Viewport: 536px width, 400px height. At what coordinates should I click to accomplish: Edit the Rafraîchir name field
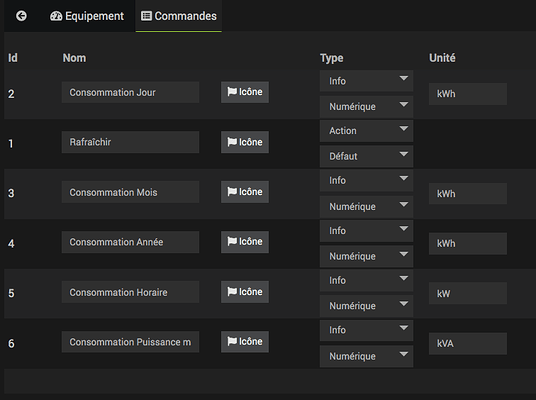pos(130,142)
